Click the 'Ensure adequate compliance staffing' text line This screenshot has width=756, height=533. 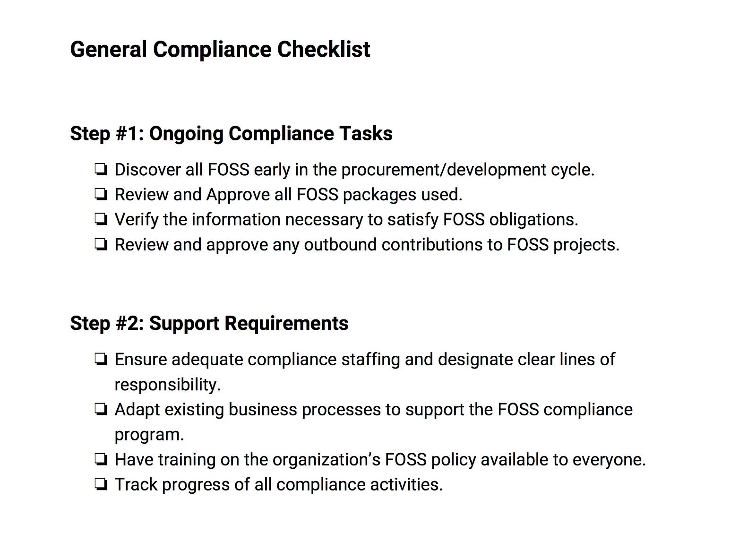coord(365,360)
